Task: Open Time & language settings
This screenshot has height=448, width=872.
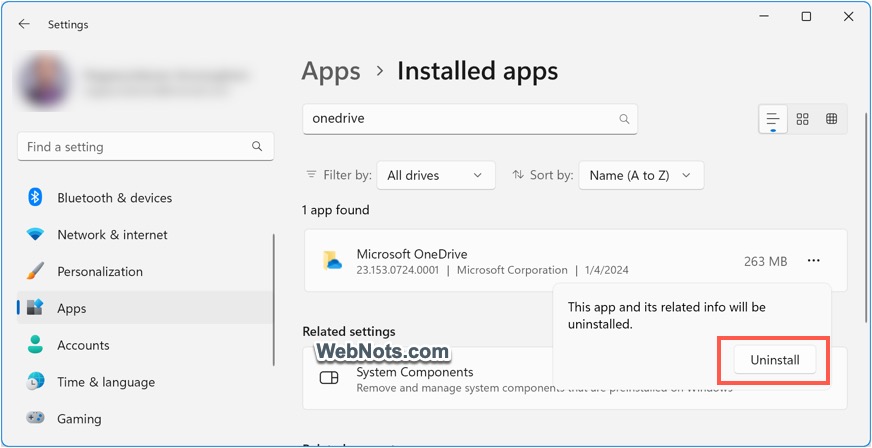Action: [145, 382]
